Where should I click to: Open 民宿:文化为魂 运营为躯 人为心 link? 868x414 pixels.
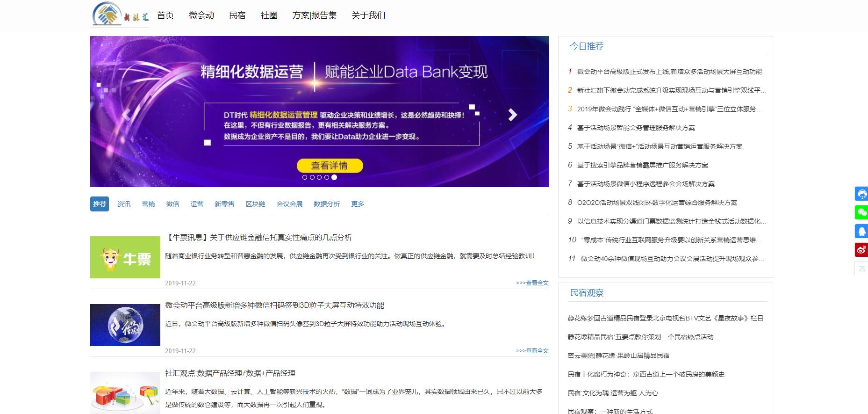pyautogui.click(x=613, y=393)
